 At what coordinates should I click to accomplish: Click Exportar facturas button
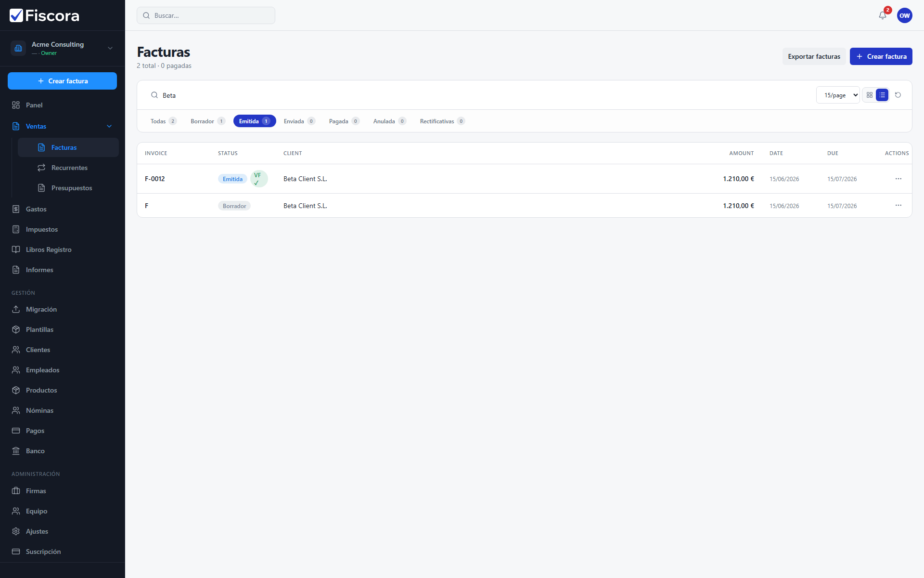click(814, 56)
